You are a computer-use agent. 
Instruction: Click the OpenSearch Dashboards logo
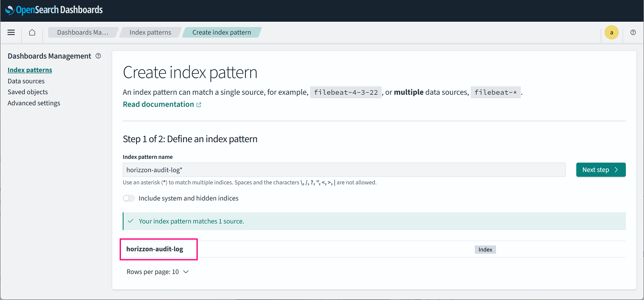pyautogui.click(x=54, y=10)
